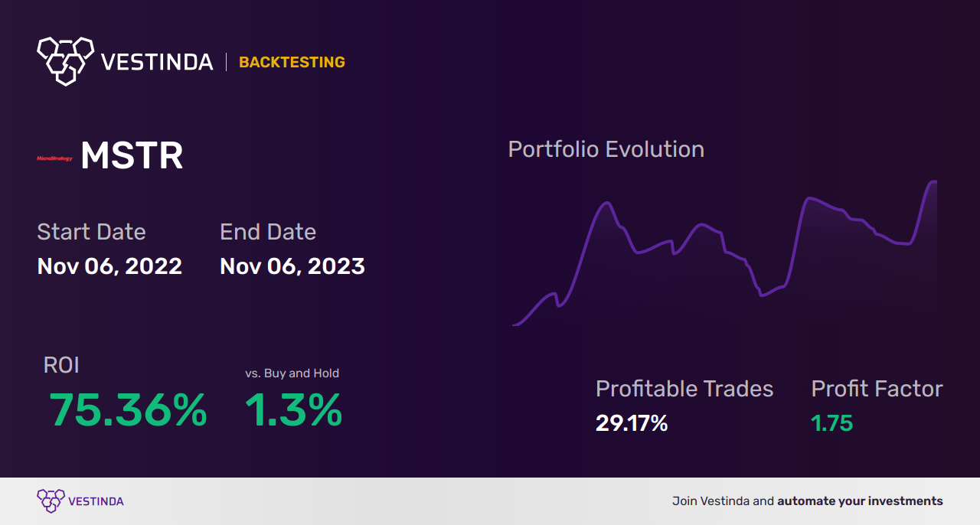Viewport: 980px width, 525px height.
Task: Click the automate your investments footer link
Action: pyautogui.click(x=860, y=501)
